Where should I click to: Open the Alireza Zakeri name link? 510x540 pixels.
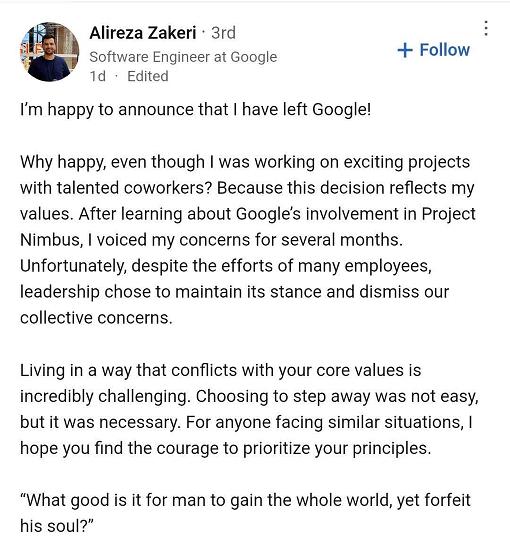click(x=143, y=33)
